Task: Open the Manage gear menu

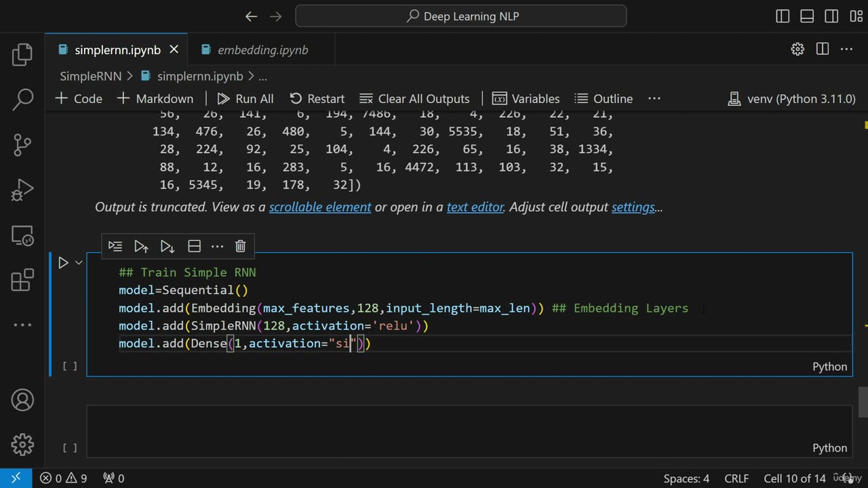Action: pyautogui.click(x=22, y=445)
